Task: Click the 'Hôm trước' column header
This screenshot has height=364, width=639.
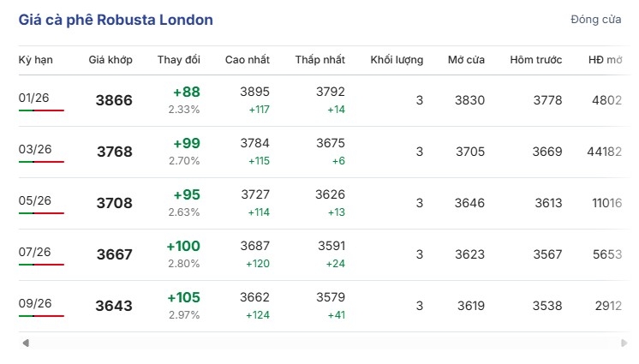Action: pyautogui.click(x=536, y=59)
